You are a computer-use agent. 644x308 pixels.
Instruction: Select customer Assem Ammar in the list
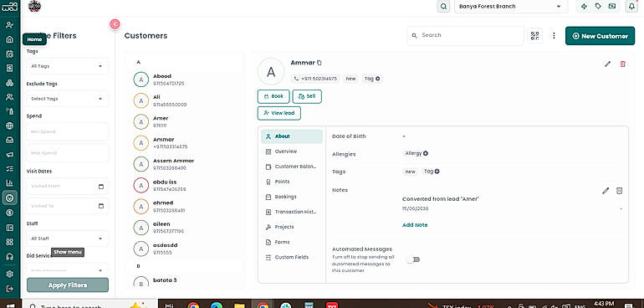[184, 164]
